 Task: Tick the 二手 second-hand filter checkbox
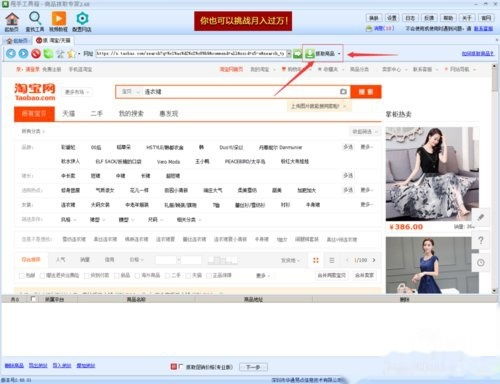(168, 275)
